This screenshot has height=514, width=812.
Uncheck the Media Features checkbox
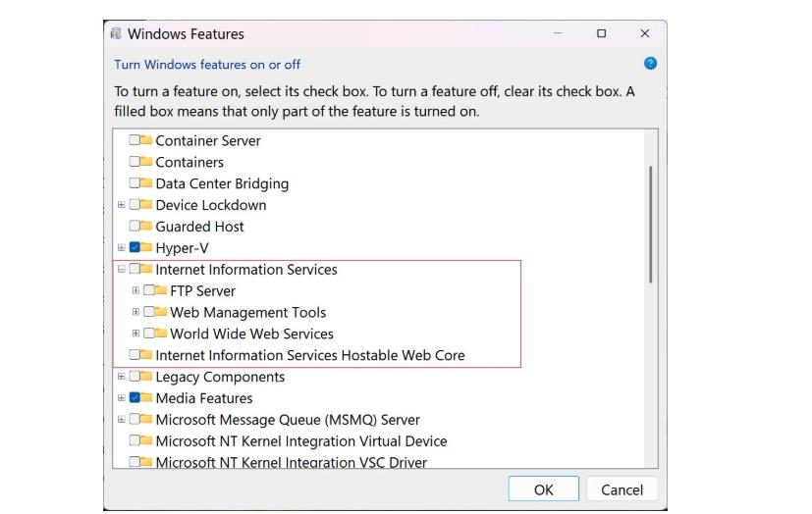point(135,397)
